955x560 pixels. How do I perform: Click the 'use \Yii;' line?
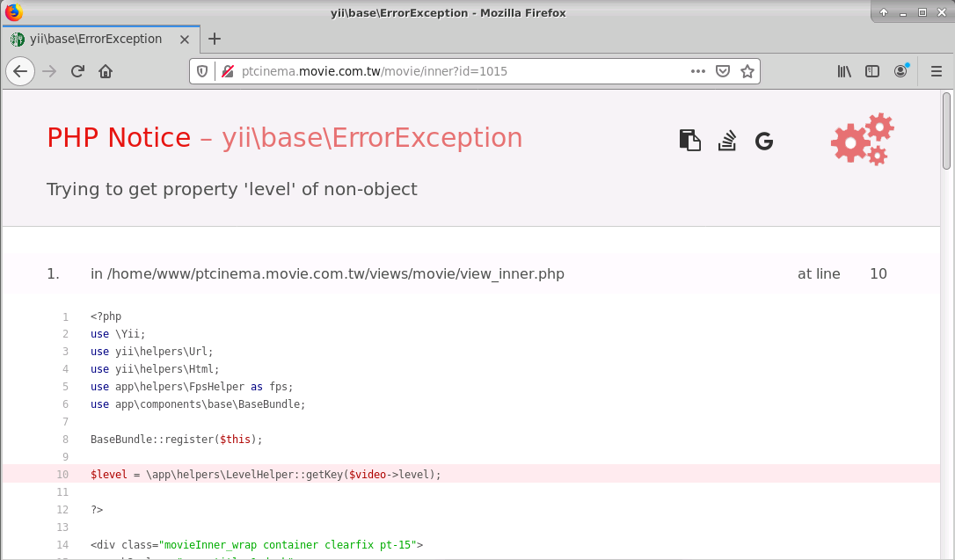click(118, 334)
